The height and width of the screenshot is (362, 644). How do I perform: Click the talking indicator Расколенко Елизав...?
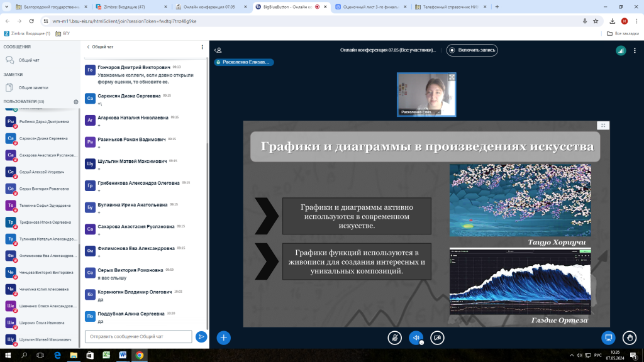click(244, 62)
